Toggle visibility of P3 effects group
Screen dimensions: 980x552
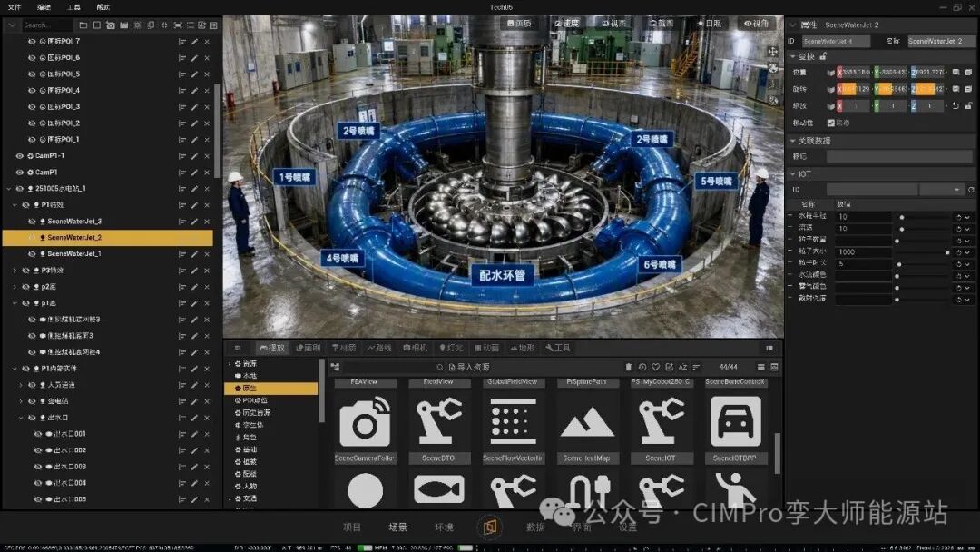25,270
